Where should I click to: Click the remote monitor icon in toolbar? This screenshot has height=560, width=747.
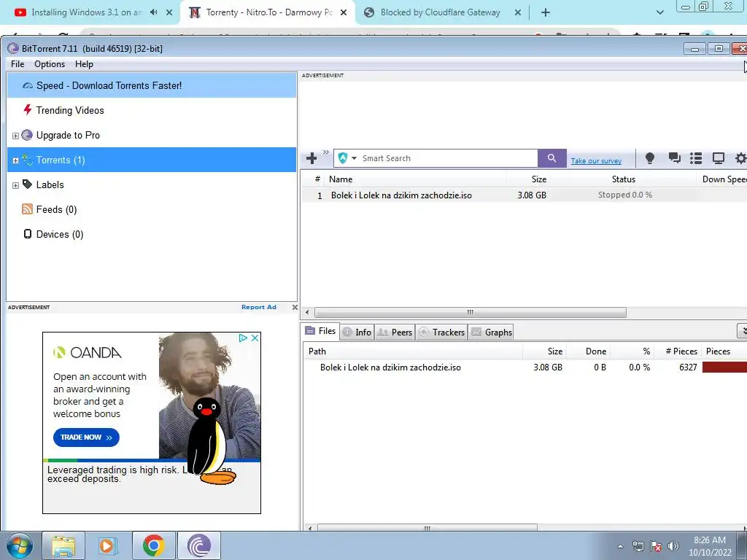point(718,158)
